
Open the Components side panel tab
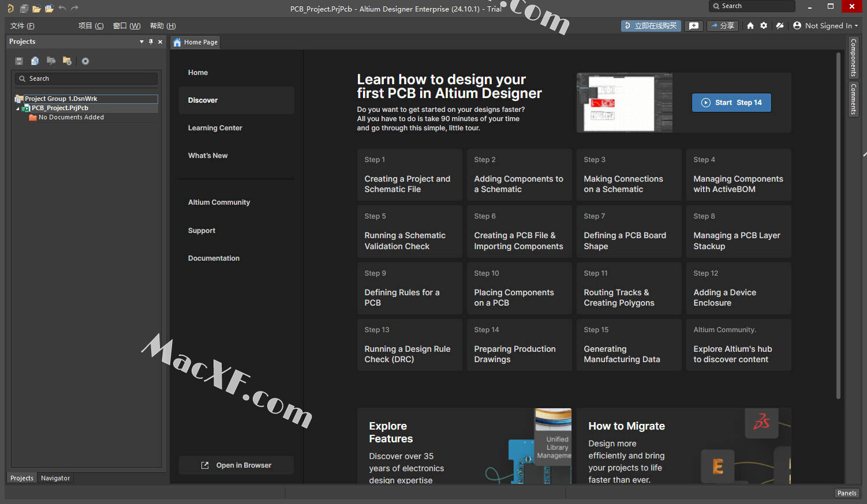[853, 58]
